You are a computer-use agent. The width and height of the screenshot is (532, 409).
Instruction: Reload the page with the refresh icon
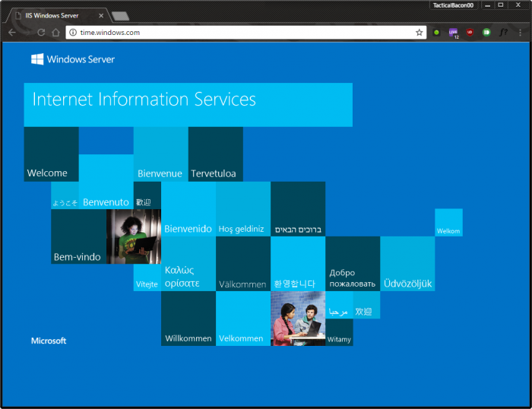coord(41,32)
